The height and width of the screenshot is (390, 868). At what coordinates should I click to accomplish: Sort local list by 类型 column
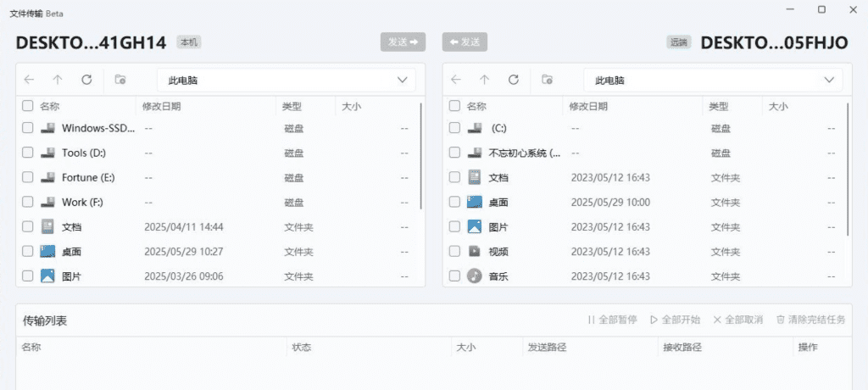pyautogui.click(x=292, y=106)
